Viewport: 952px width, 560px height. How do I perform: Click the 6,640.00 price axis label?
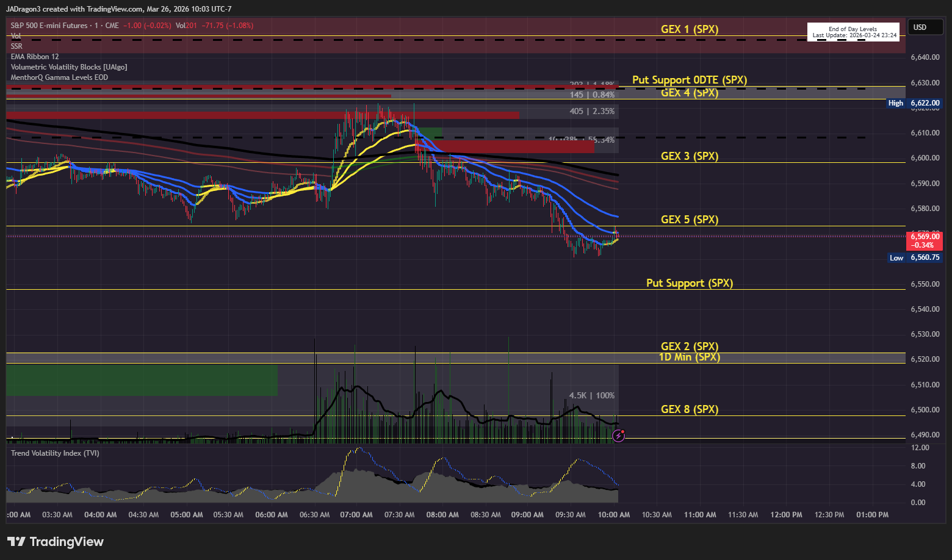[925, 57]
